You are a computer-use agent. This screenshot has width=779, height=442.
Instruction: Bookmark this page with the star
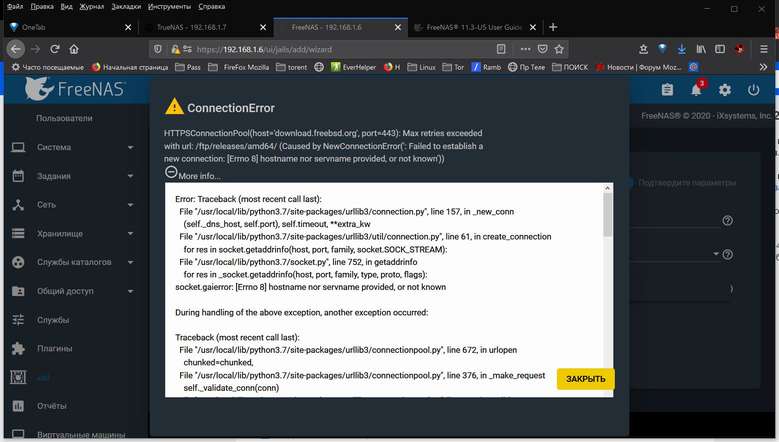pyautogui.click(x=559, y=49)
